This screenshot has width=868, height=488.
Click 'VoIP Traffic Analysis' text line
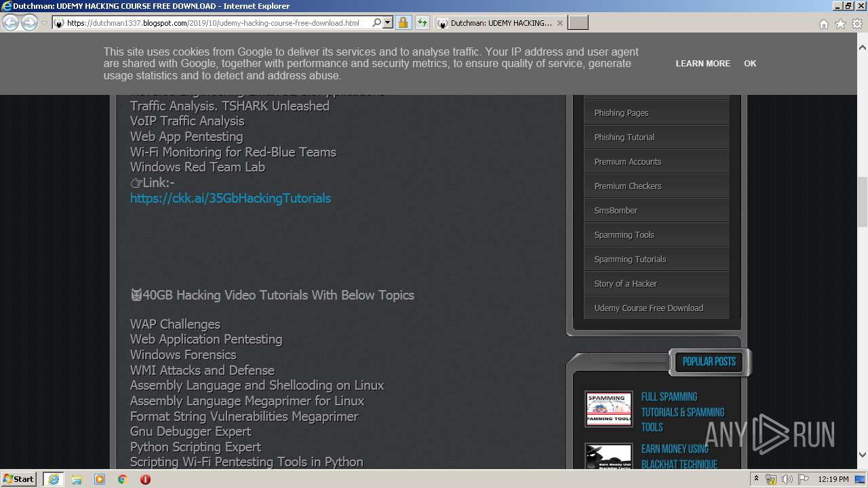coord(187,121)
